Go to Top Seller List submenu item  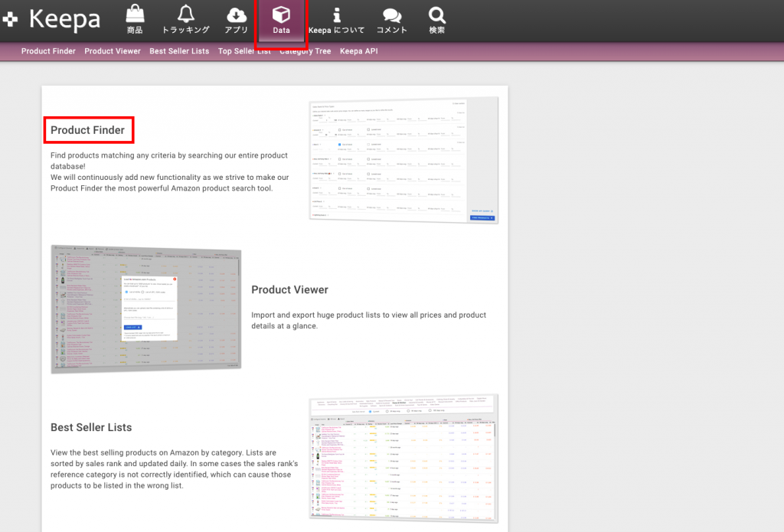(244, 51)
